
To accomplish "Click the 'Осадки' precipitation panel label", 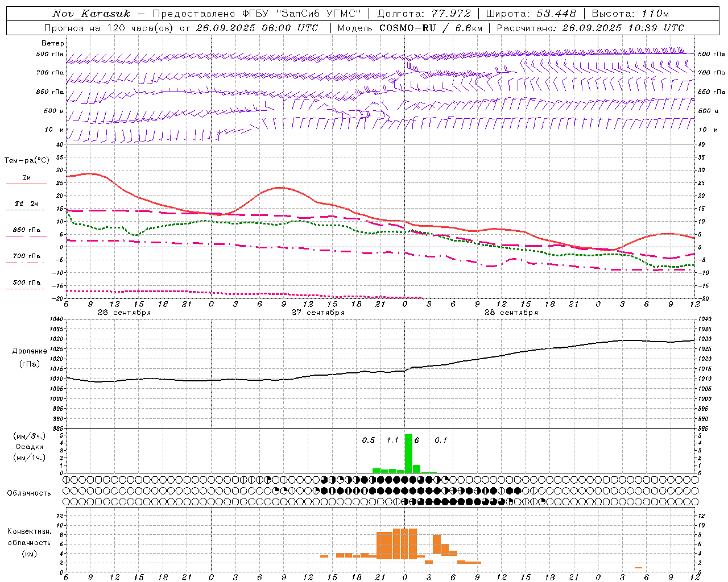I will [x=30, y=447].
